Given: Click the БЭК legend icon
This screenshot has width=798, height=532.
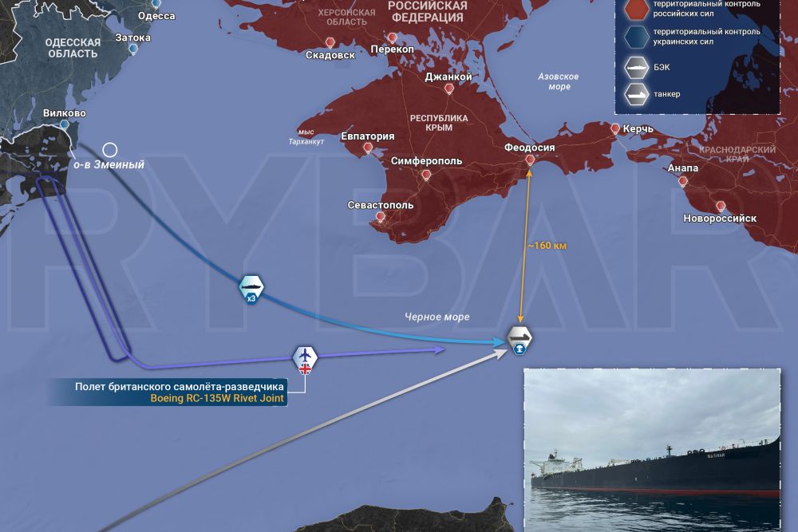Looking at the screenshot, I should [x=637, y=67].
